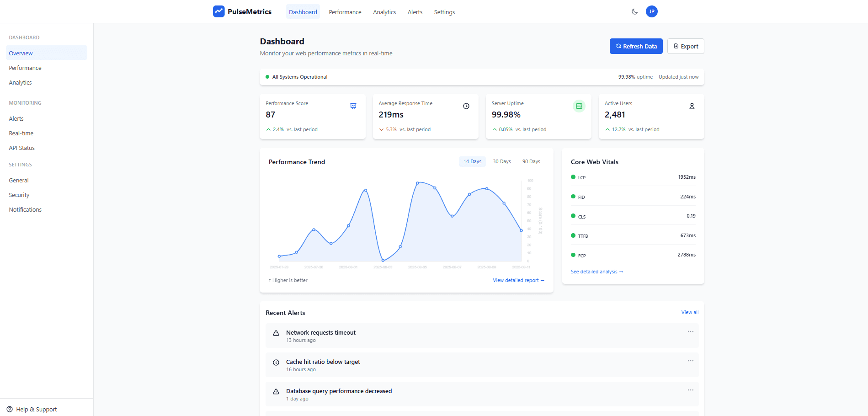The image size is (868, 416).
Task: Click the Performance Score chart icon
Action: [x=353, y=106]
